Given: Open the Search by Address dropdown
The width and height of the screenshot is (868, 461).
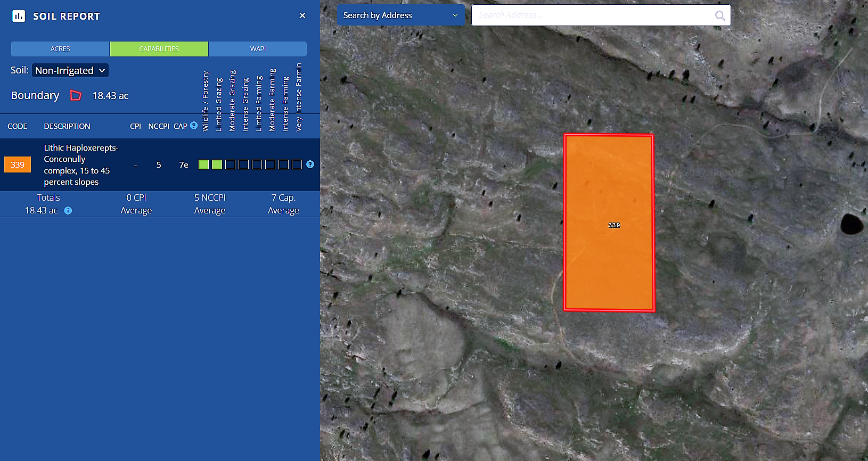Looking at the screenshot, I should pos(401,15).
